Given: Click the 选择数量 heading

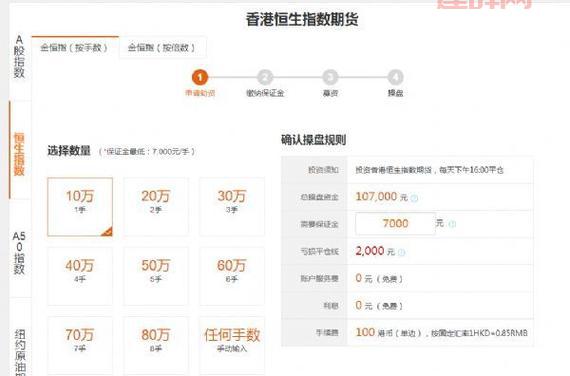Looking at the screenshot, I should click(69, 151).
